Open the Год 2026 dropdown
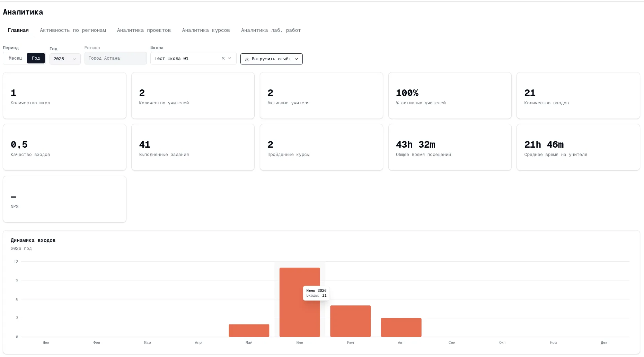Viewport: 644px width, 357px height. pyautogui.click(x=65, y=59)
